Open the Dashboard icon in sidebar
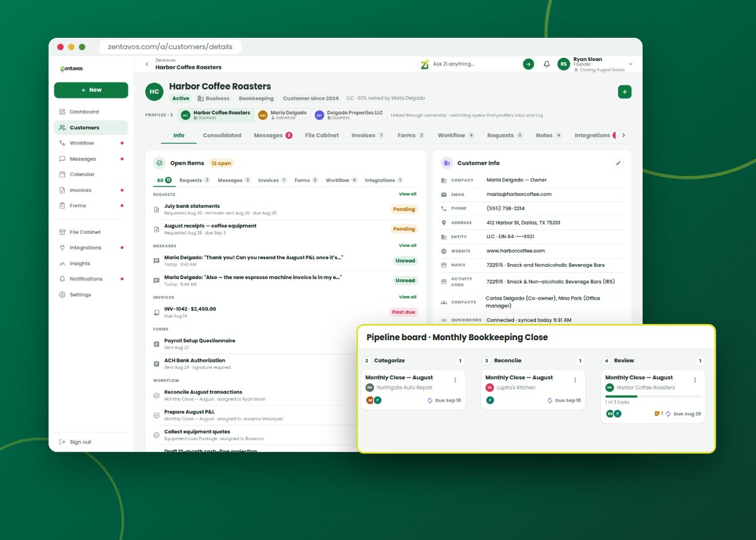 tap(62, 112)
